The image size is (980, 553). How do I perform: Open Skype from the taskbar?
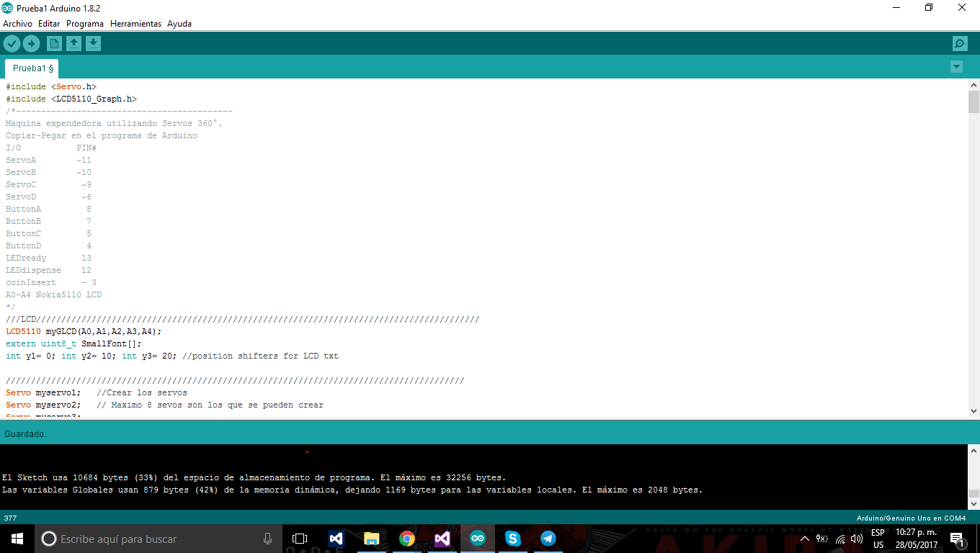pos(513,539)
